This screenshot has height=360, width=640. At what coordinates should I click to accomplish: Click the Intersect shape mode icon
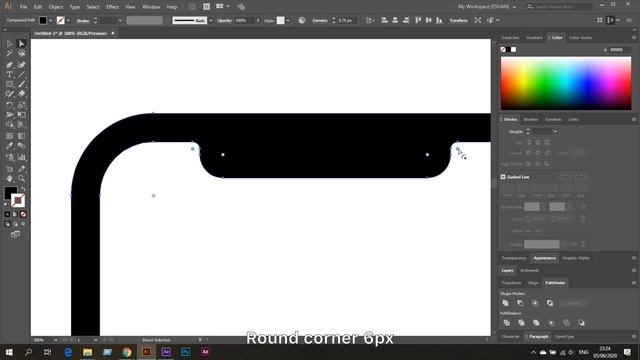(535, 303)
